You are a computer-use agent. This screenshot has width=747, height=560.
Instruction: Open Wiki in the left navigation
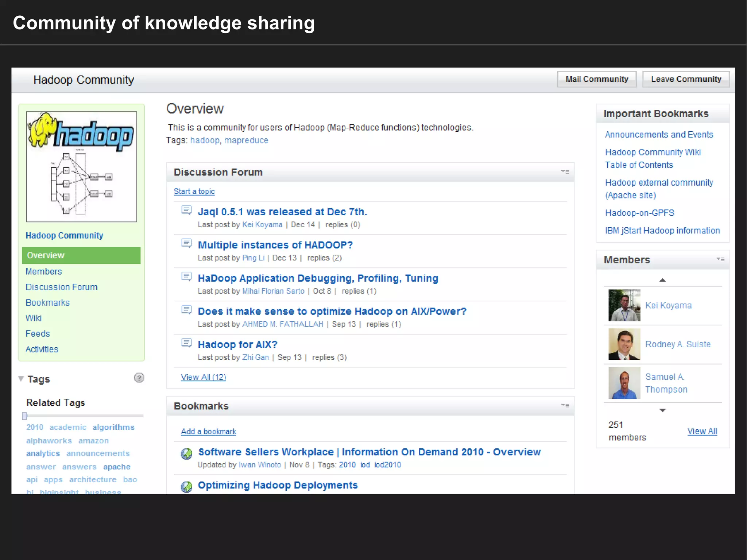point(34,318)
